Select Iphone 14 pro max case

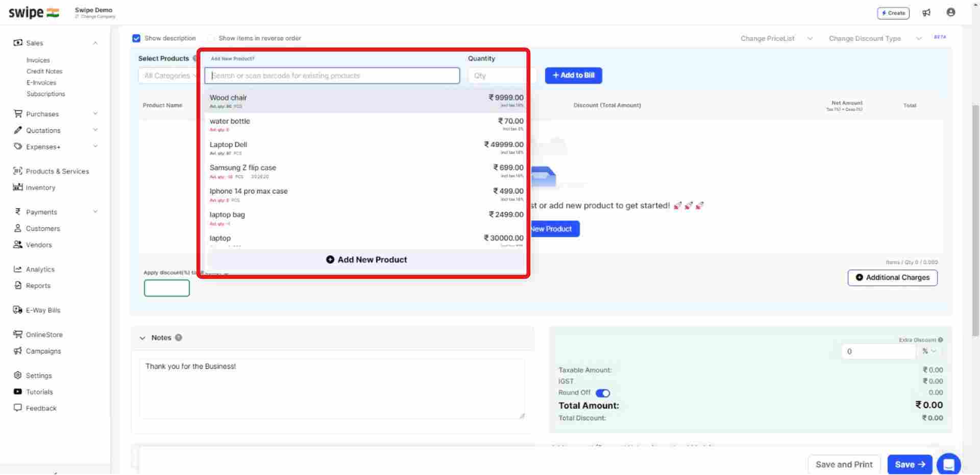[366, 195]
